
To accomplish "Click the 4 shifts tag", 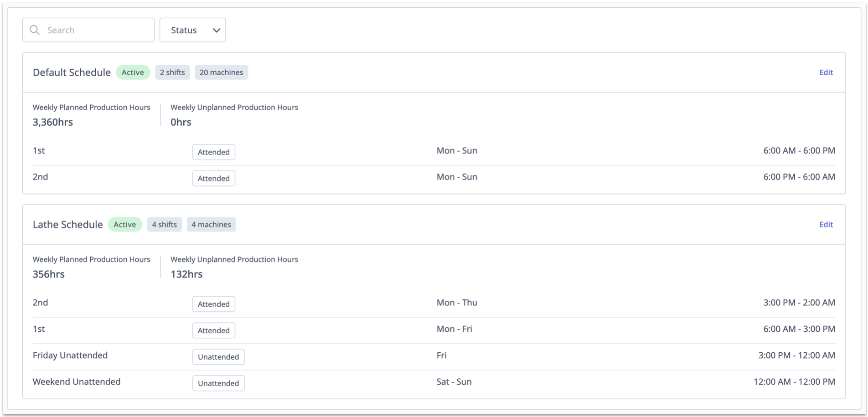I will (x=165, y=225).
